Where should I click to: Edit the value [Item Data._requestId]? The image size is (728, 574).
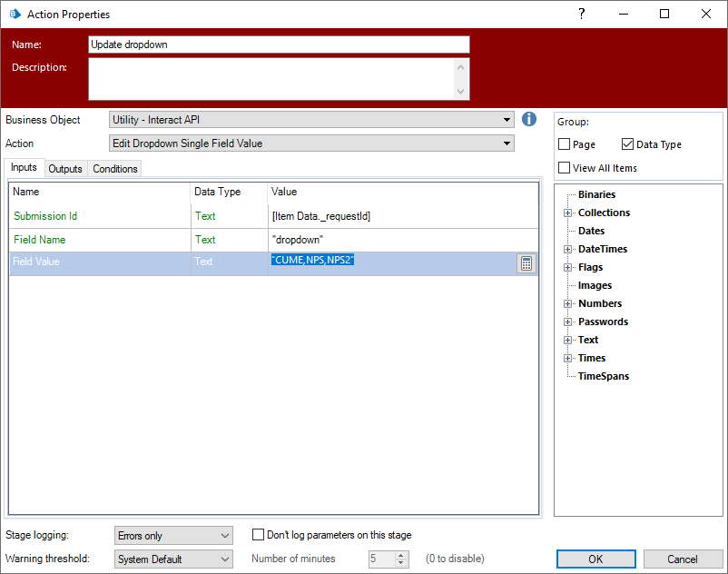pyautogui.click(x=321, y=216)
